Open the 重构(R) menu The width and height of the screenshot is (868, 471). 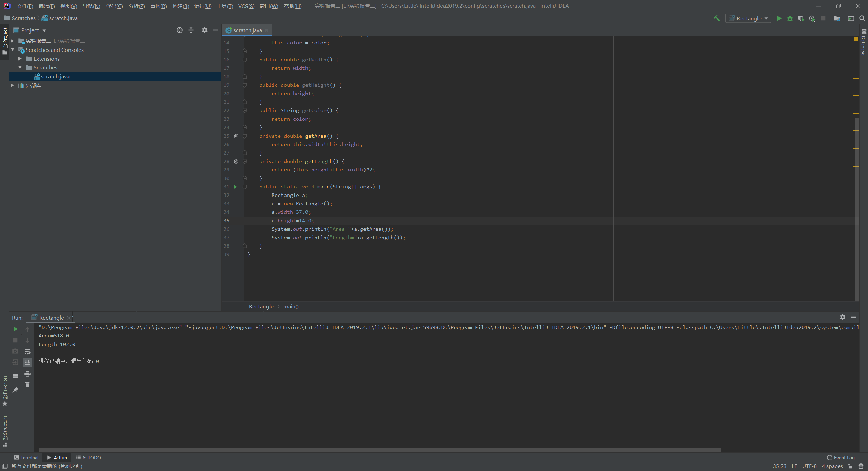(158, 6)
